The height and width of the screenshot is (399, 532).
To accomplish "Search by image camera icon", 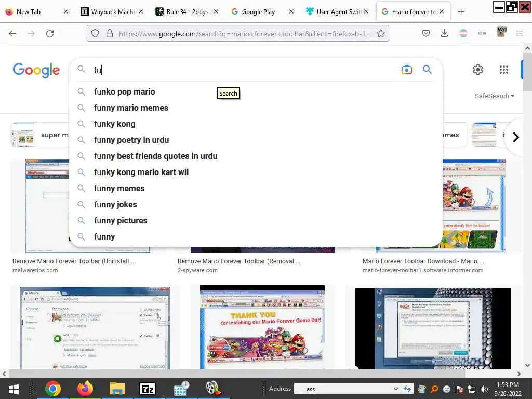I will pos(406,70).
